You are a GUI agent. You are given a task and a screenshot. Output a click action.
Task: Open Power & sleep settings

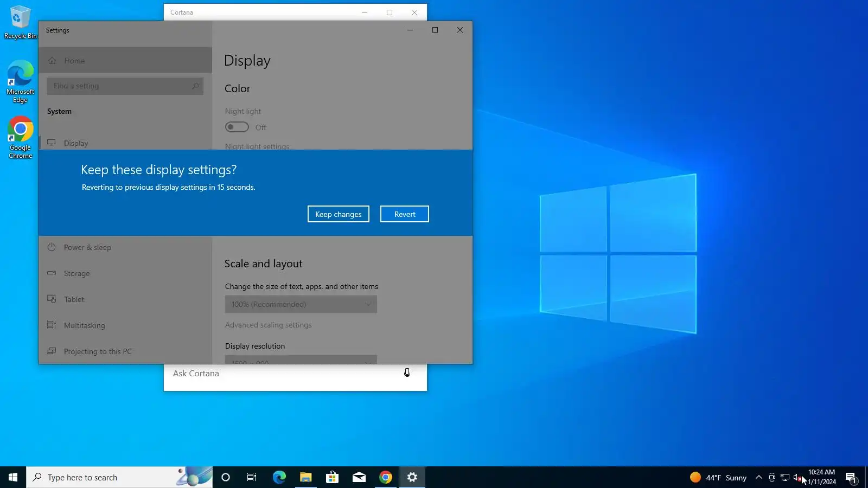click(x=125, y=247)
